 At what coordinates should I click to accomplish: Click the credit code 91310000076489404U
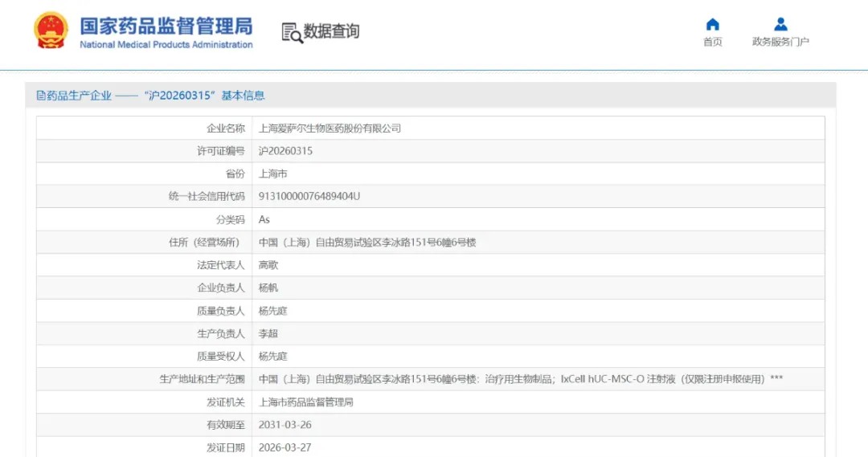309,196
